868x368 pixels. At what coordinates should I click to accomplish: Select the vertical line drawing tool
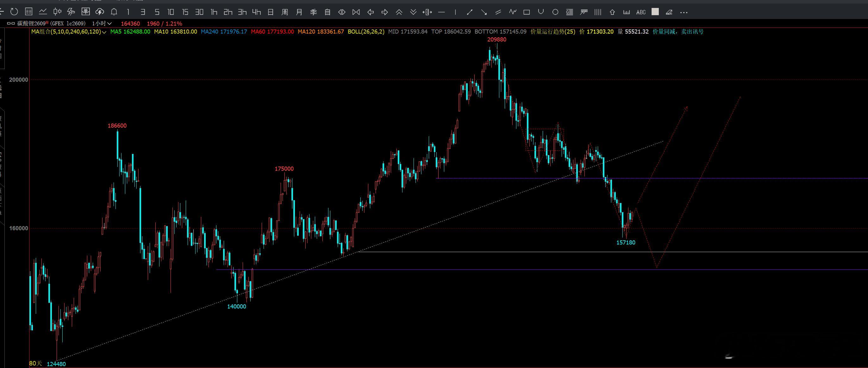point(455,12)
